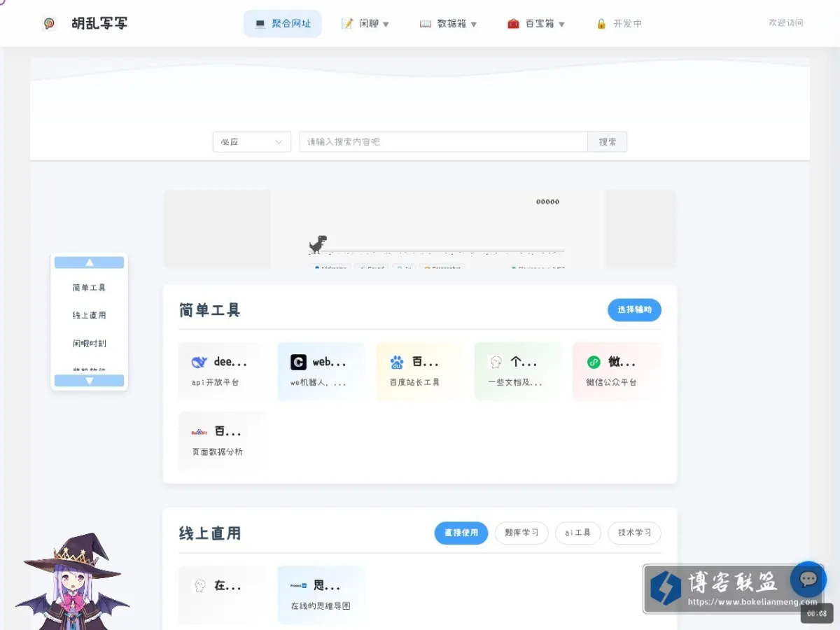This screenshot has height=630, width=840.
Task: Click the toolbox icon beside 百宝箱
Action: 514,24
